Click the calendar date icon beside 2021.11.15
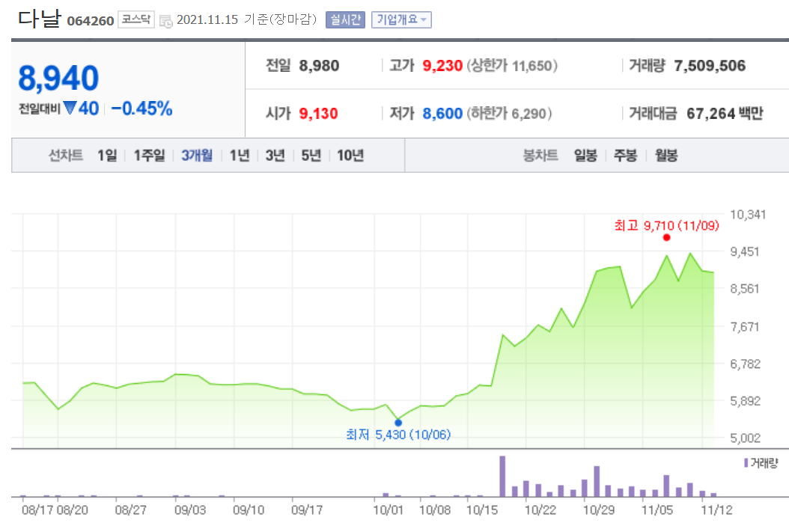789x532 pixels. point(165,21)
